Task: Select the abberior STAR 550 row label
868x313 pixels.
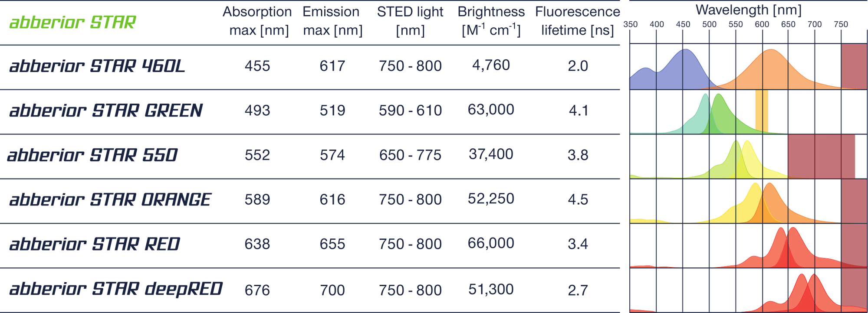Action: (92, 155)
